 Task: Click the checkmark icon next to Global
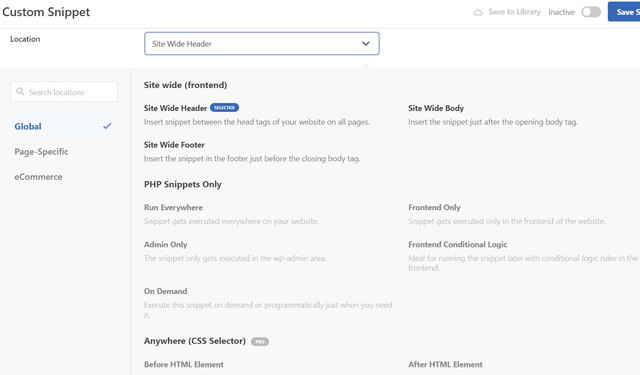click(x=107, y=126)
